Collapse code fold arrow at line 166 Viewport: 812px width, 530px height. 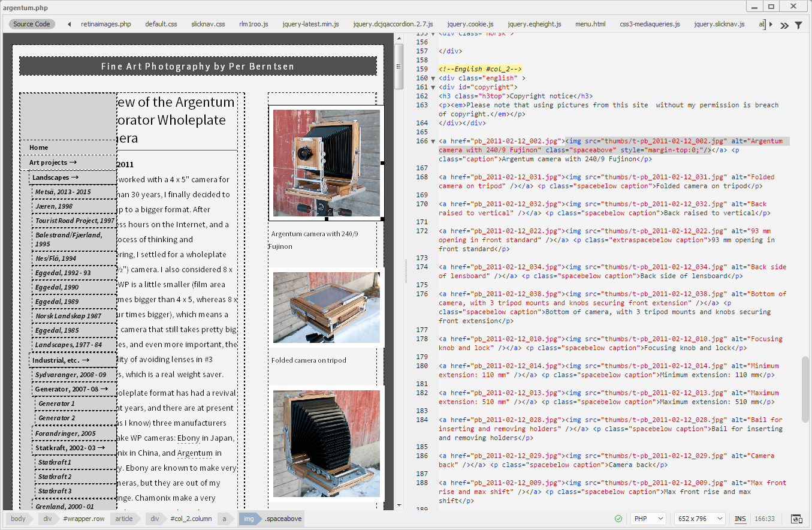(433, 141)
